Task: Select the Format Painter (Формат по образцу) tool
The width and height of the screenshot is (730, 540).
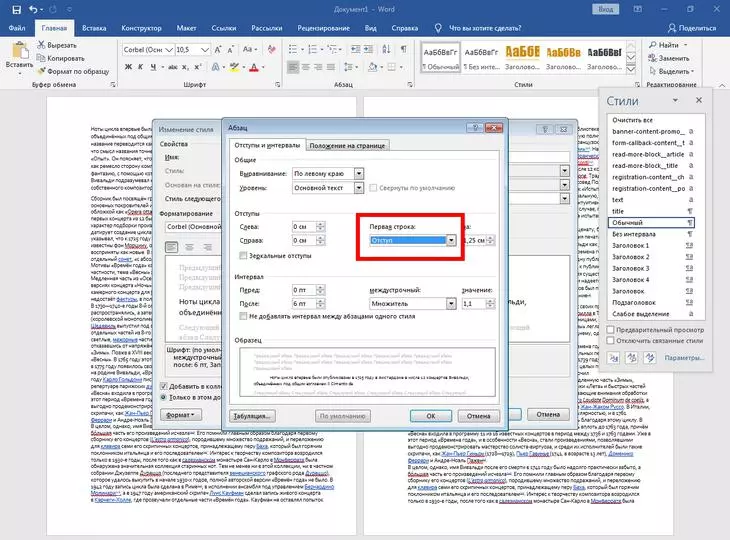Action: coord(40,72)
